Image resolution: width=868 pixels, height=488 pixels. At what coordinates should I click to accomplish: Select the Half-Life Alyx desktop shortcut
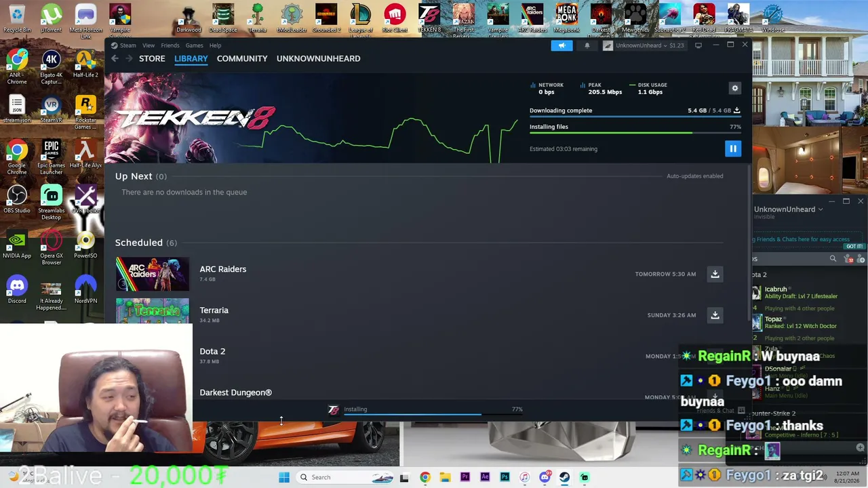pyautogui.click(x=85, y=154)
